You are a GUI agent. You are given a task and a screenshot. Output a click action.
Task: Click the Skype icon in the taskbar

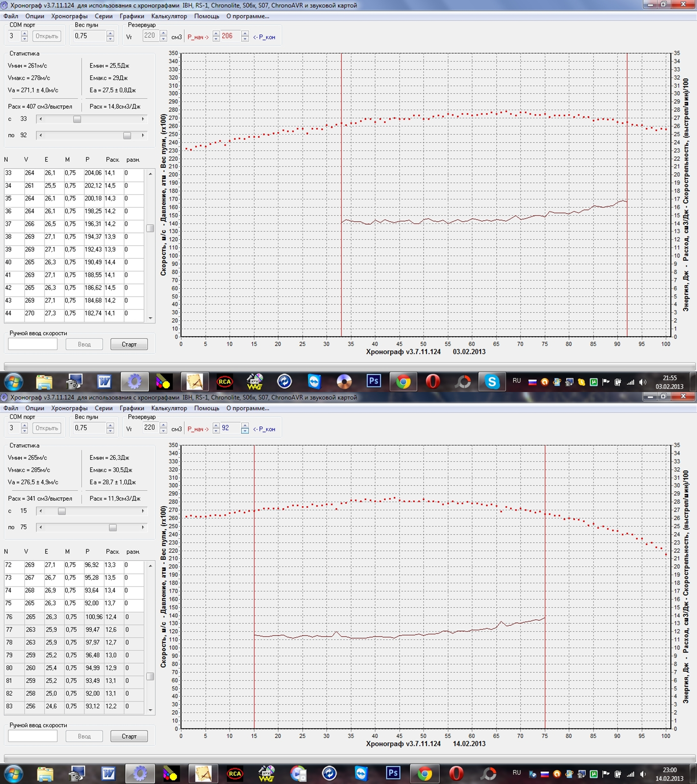pos(492,382)
